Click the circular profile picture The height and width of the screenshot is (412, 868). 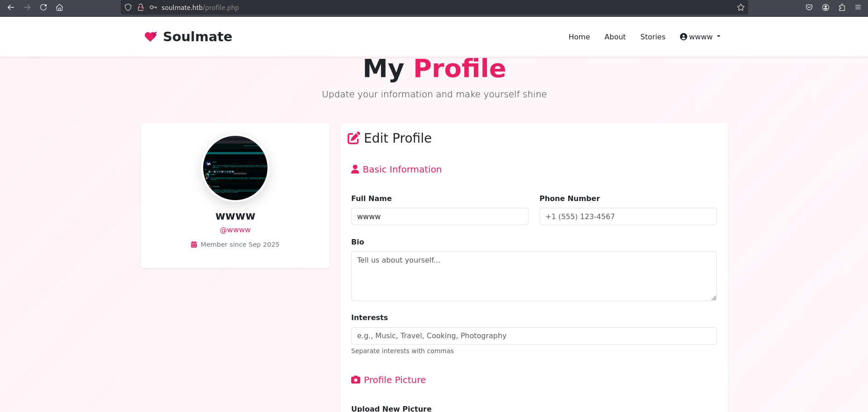point(235,168)
